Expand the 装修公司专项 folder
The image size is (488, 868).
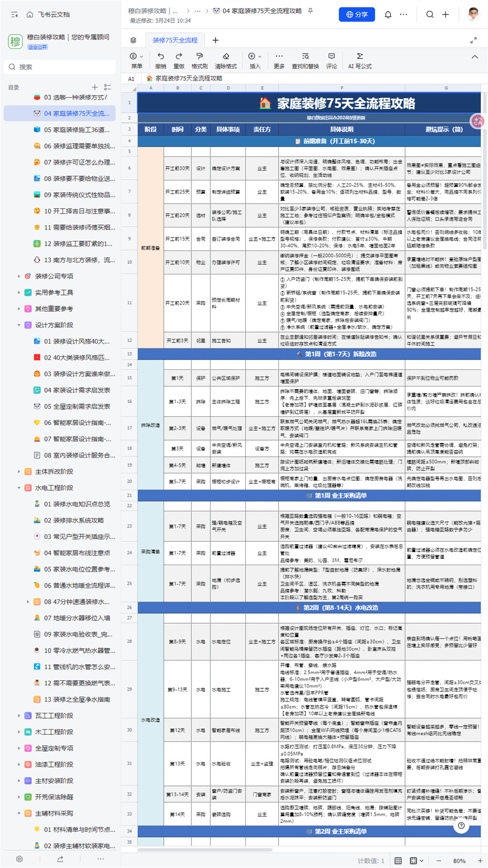tap(19, 276)
